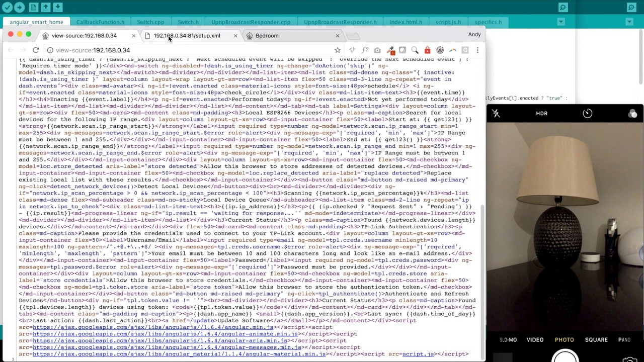Open the Switch.h tab
Image resolution: width=644 pixels, height=362 pixels.
(188, 22)
